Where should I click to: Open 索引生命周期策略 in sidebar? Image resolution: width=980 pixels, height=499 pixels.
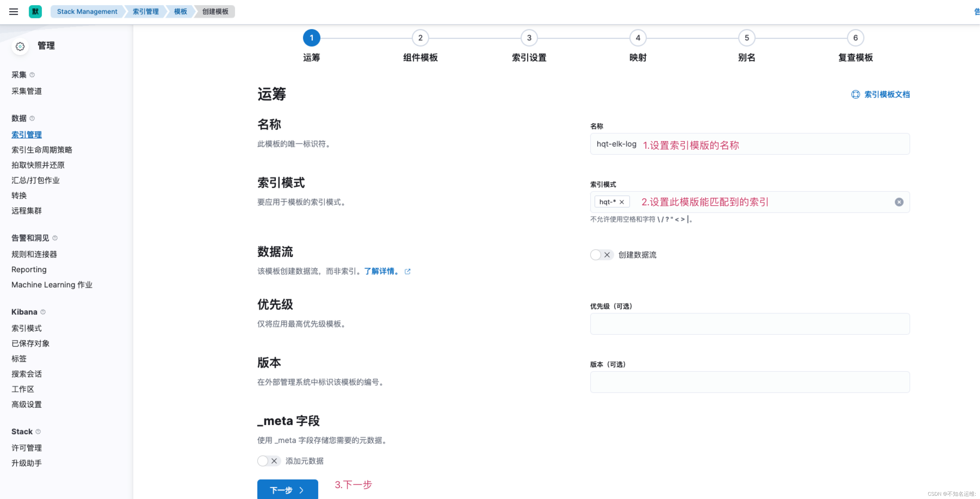pos(42,150)
